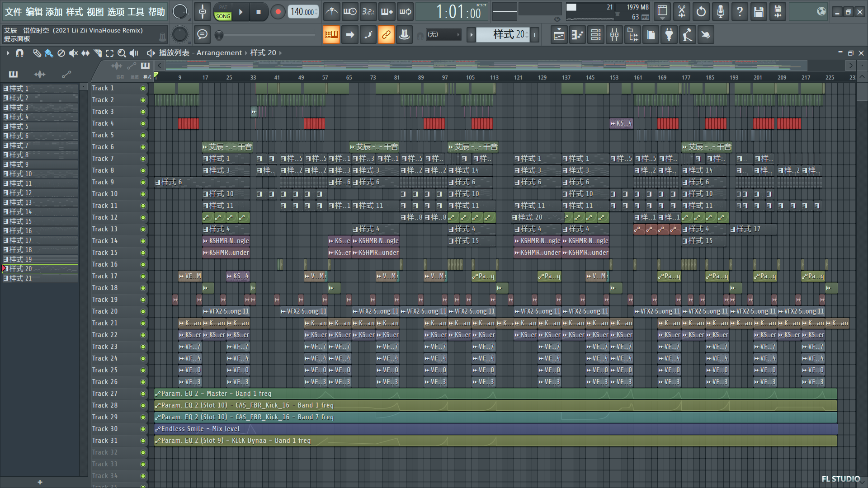868x488 pixels.
Task: Click the scissors one-click audio icon
Action: coord(682,12)
